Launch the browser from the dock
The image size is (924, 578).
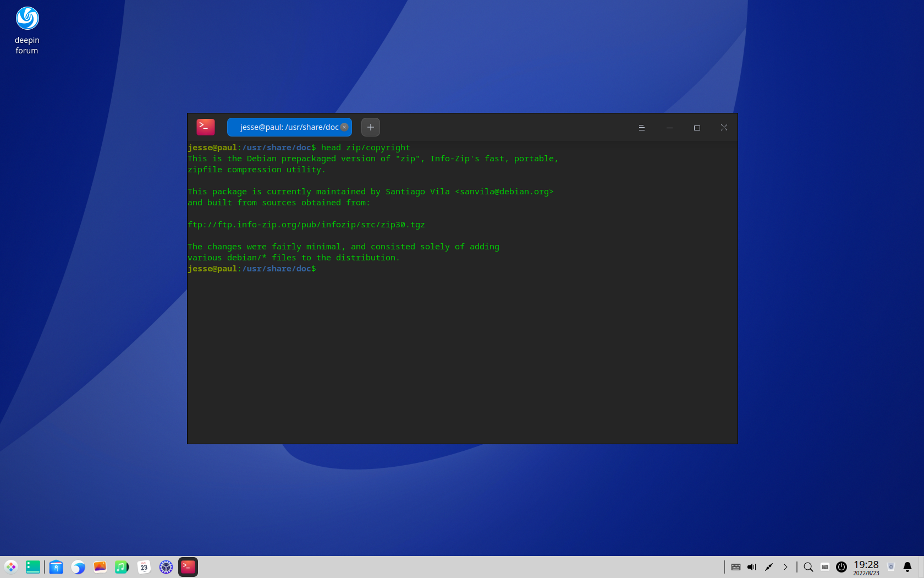coord(78,567)
